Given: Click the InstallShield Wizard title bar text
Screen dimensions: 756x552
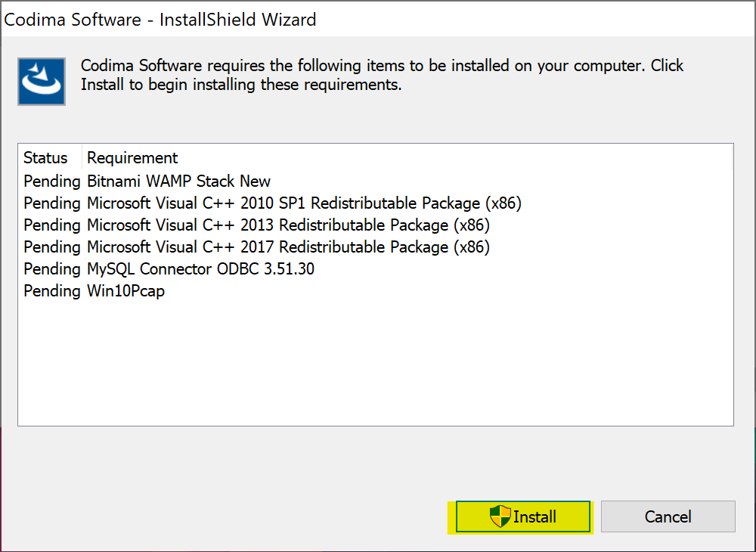Looking at the screenshot, I should point(160,20).
